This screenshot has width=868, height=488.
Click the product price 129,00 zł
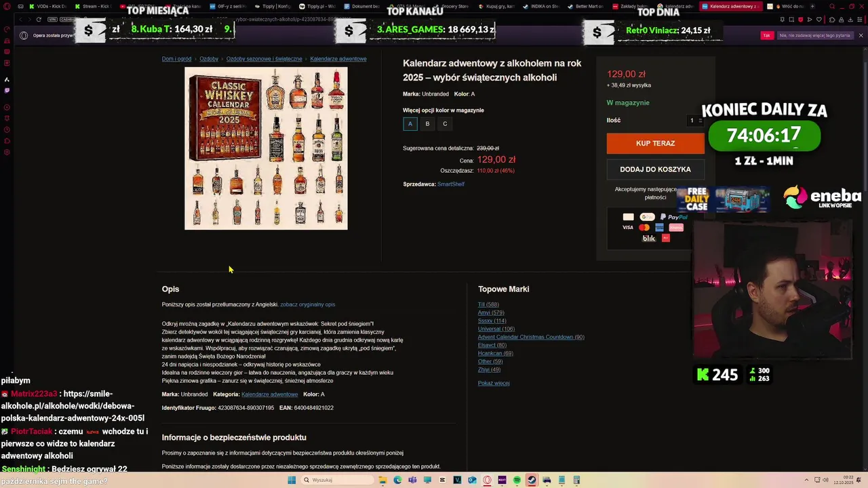click(x=626, y=75)
